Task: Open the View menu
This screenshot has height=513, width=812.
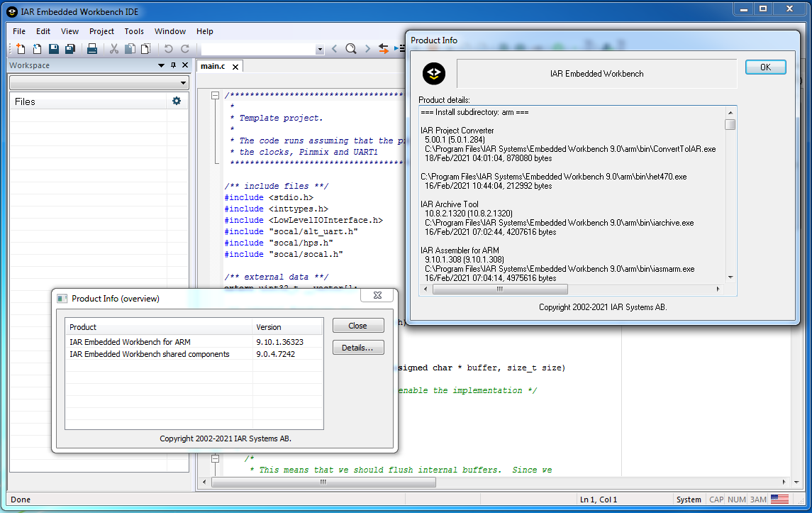Action: pos(70,31)
